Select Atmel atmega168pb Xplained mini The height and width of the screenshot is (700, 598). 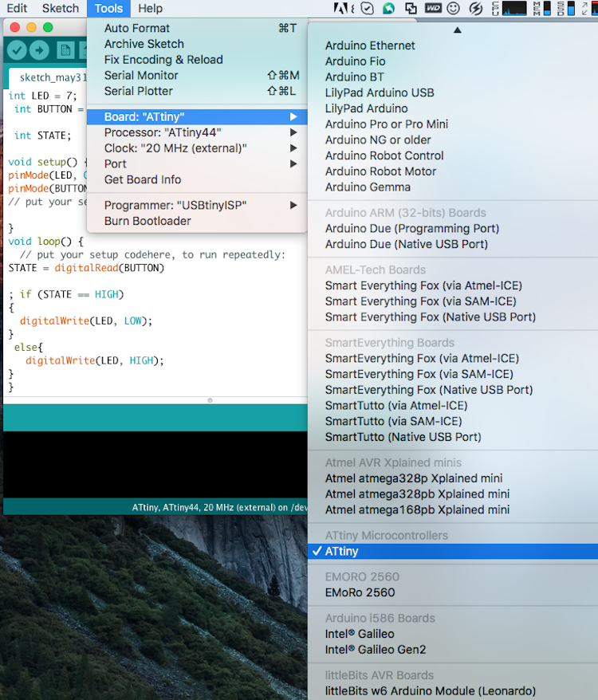453,509
